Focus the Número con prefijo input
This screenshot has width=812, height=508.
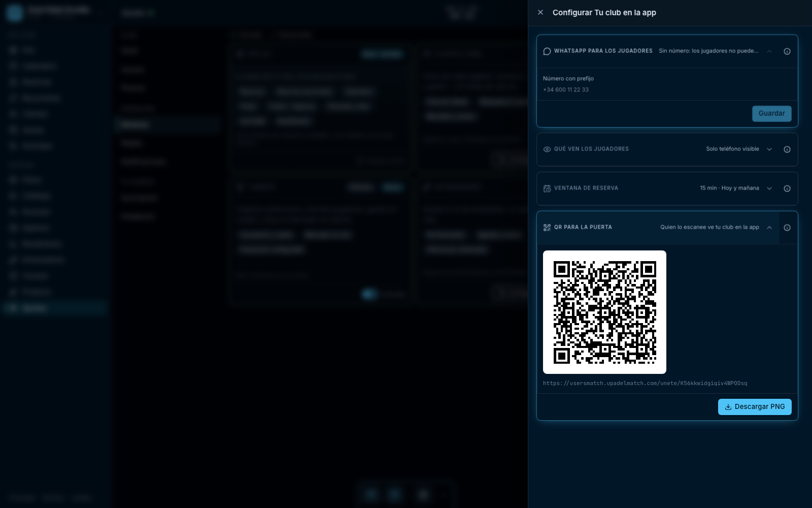[x=667, y=89]
